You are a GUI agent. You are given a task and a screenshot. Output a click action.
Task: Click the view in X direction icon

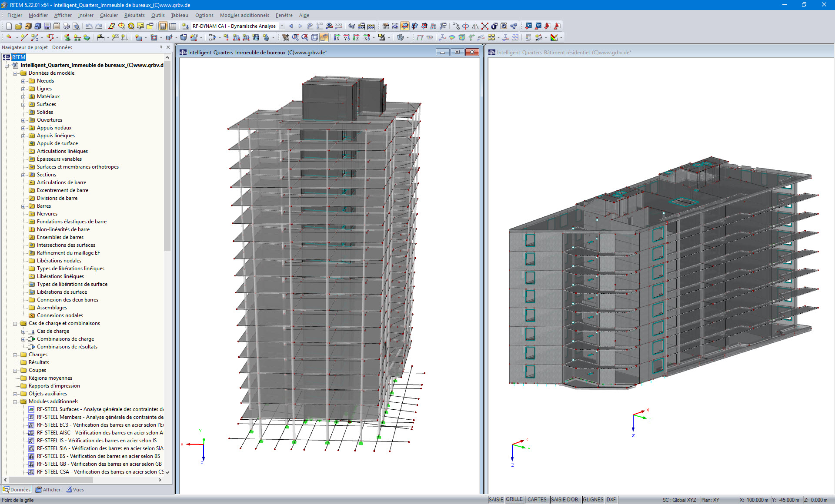coord(337,38)
